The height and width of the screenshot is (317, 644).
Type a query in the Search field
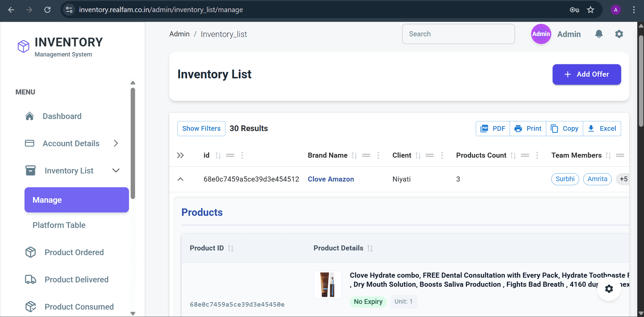(x=458, y=34)
